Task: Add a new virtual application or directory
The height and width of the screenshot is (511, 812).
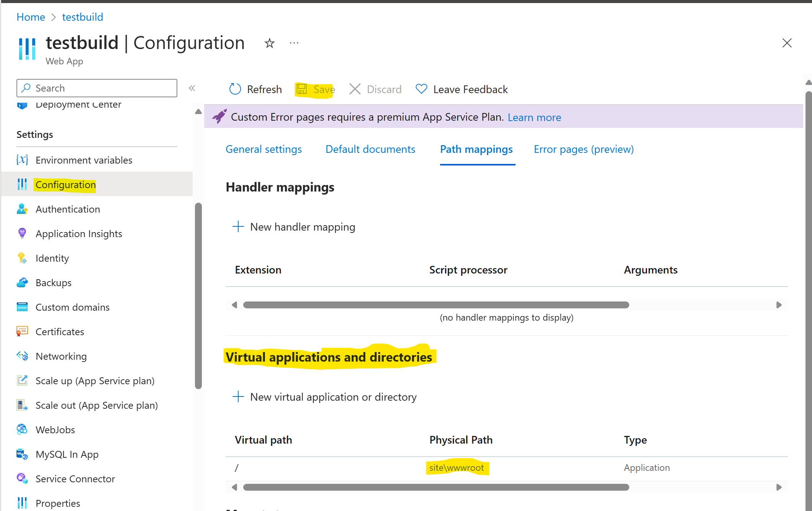Action: [x=324, y=397]
